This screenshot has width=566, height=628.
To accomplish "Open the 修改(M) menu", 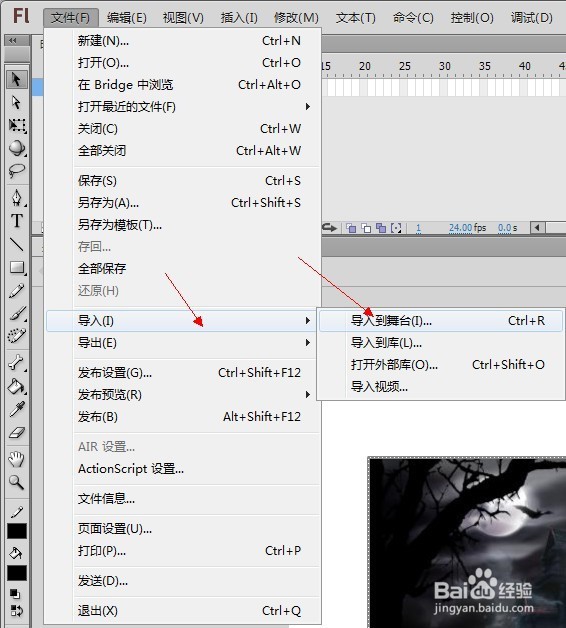I will (296, 18).
